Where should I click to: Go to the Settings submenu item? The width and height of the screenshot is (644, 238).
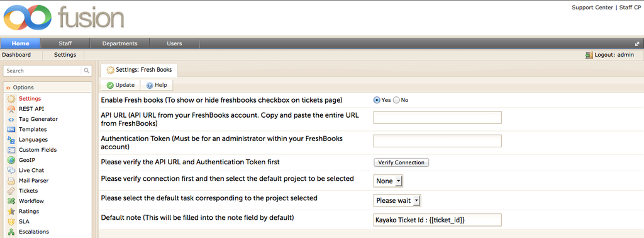(x=65, y=55)
